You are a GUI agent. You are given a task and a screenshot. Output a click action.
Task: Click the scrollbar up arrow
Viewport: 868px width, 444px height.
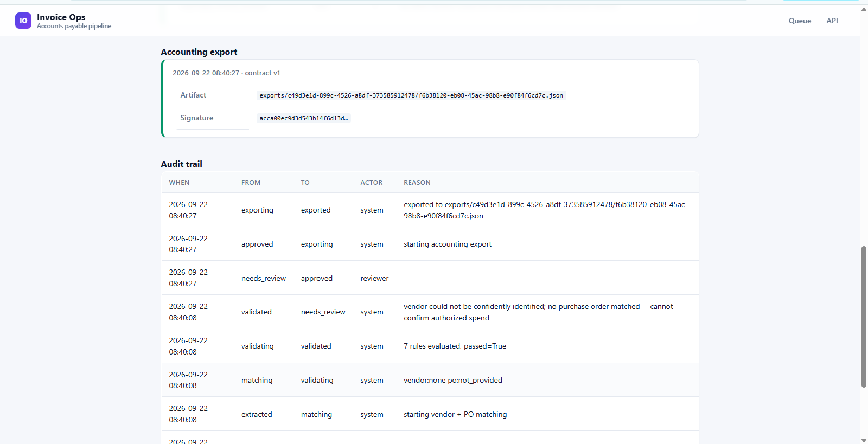(x=864, y=9)
